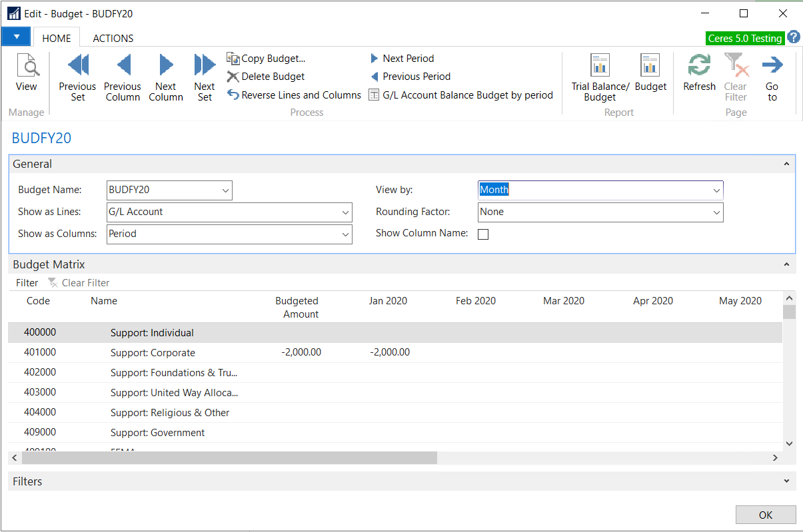Jump to Next Set of columns
This screenshot has height=532, width=803.
tap(204, 66)
